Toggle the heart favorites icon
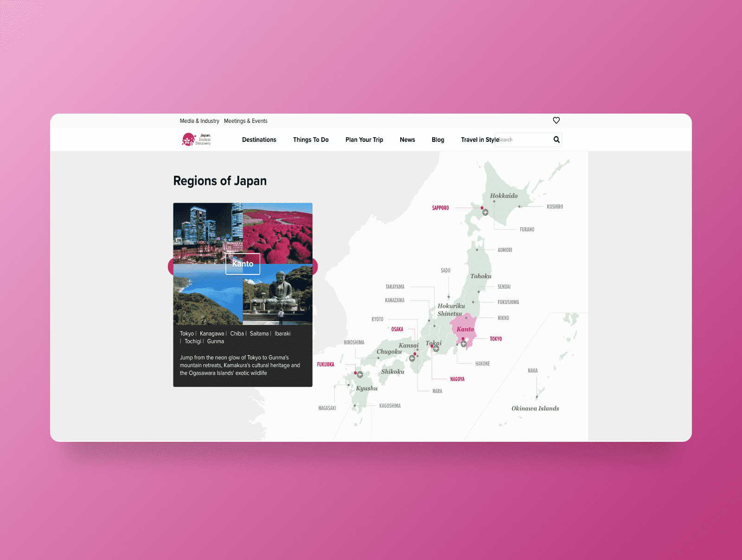This screenshot has height=560, width=742. (556, 121)
